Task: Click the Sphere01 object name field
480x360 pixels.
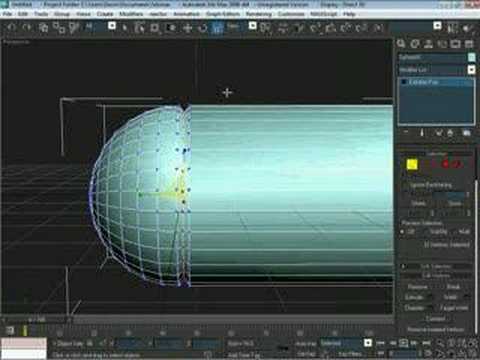Action: [x=432, y=57]
